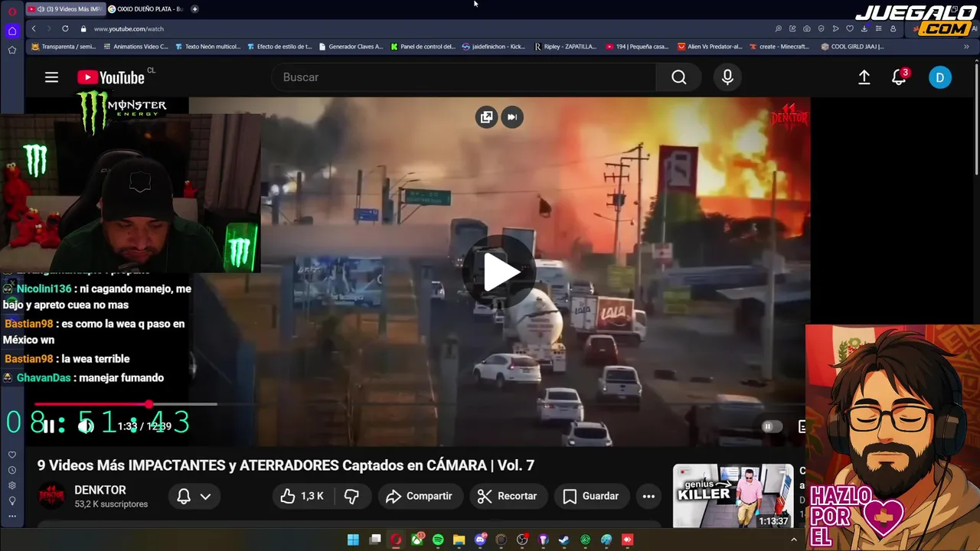Open the "COOL GIRLD JAAJ" bookmark
This screenshot has height=551, width=980.
[x=852, y=47]
